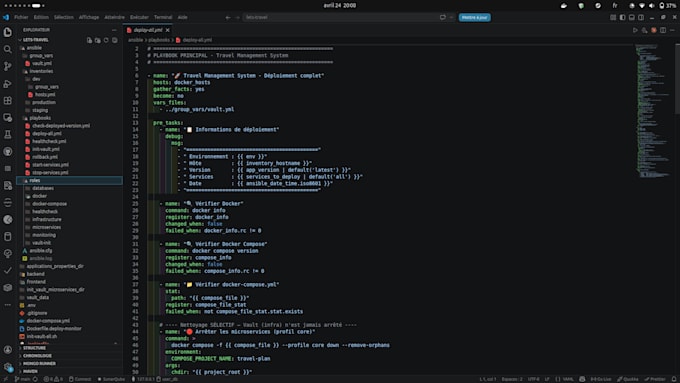Open notifications bell in status bar
This screenshot has height=383, width=680.
(x=674, y=379)
